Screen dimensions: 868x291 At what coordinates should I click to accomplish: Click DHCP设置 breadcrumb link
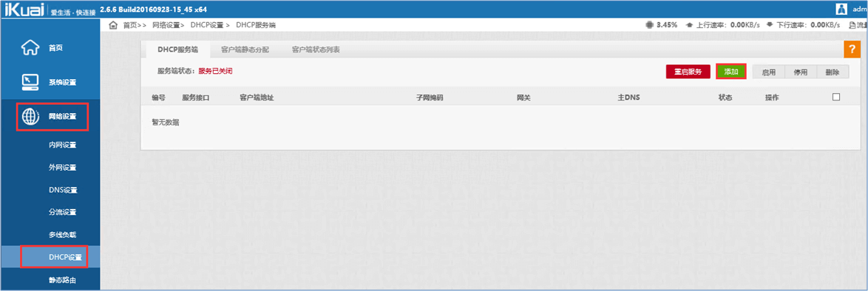point(207,25)
